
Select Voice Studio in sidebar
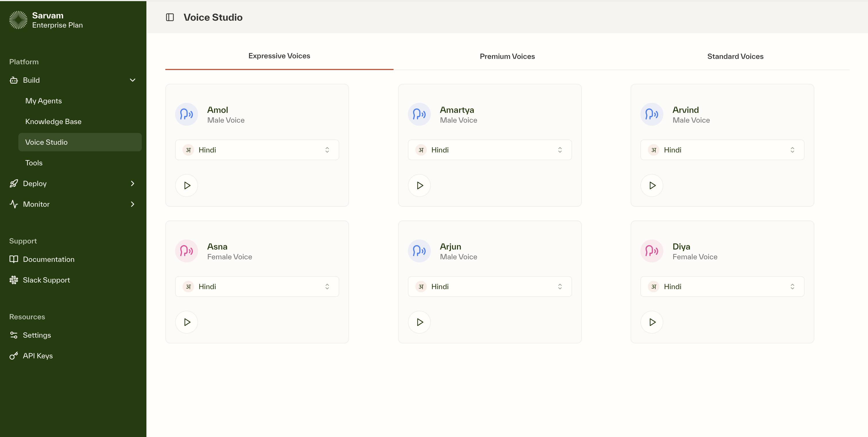click(x=80, y=142)
